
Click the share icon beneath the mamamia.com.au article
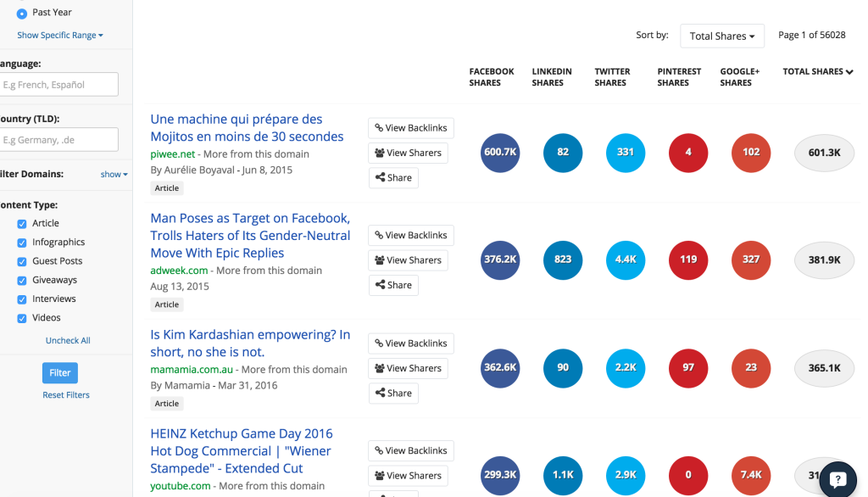tap(380, 393)
